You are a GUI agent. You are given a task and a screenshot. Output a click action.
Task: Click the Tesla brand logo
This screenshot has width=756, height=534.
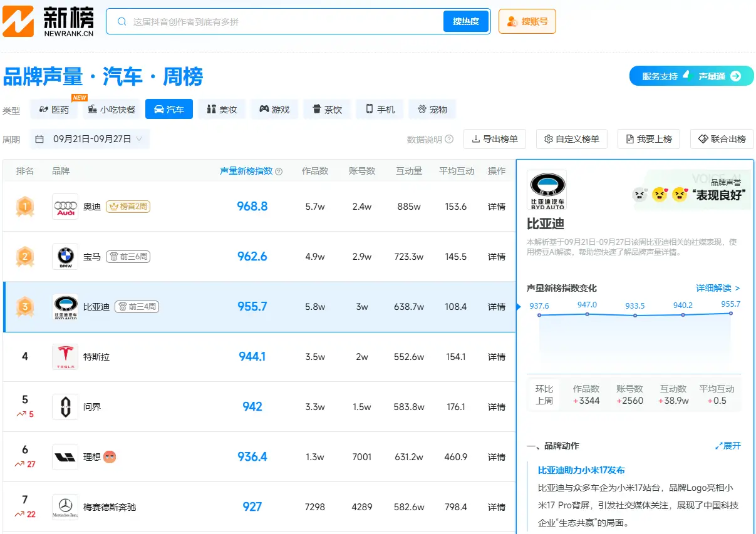(65, 357)
